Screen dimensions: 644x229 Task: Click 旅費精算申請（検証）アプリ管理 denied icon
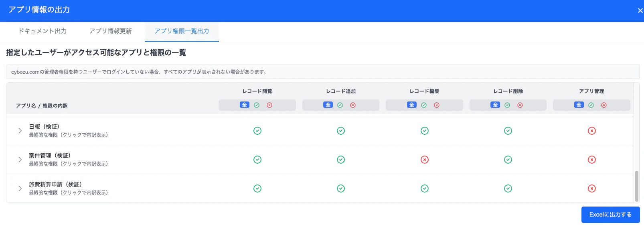tap(592, 188)
